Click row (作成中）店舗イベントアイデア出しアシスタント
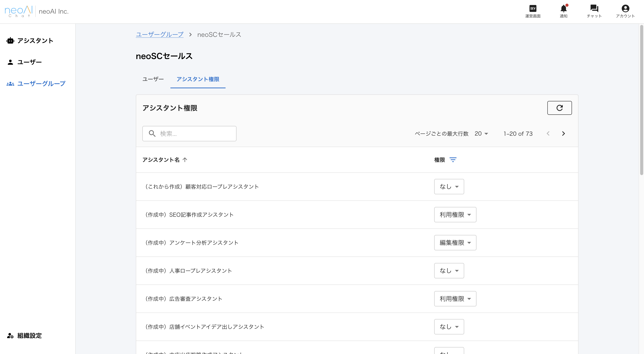Image resolution: width=644 pixels, height=354 pixels. point(357,327)
